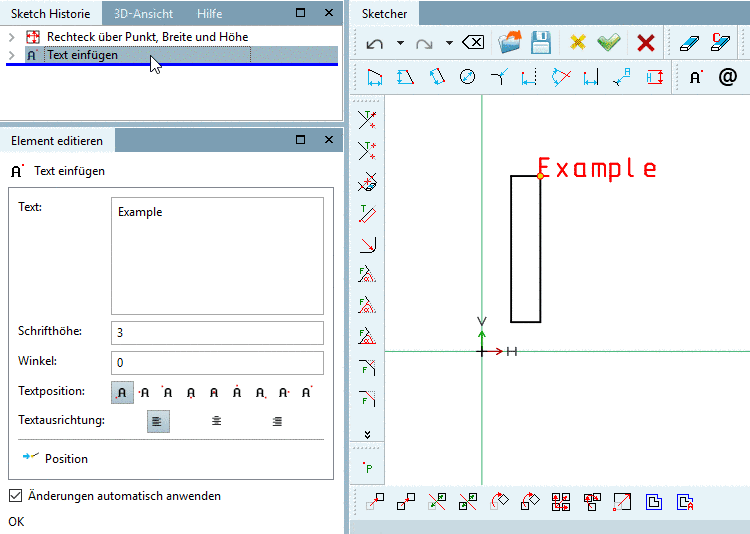750x534 pixels.
Task: Select the T rectangle tool in side toolbar
Action: tap(367, 213)
